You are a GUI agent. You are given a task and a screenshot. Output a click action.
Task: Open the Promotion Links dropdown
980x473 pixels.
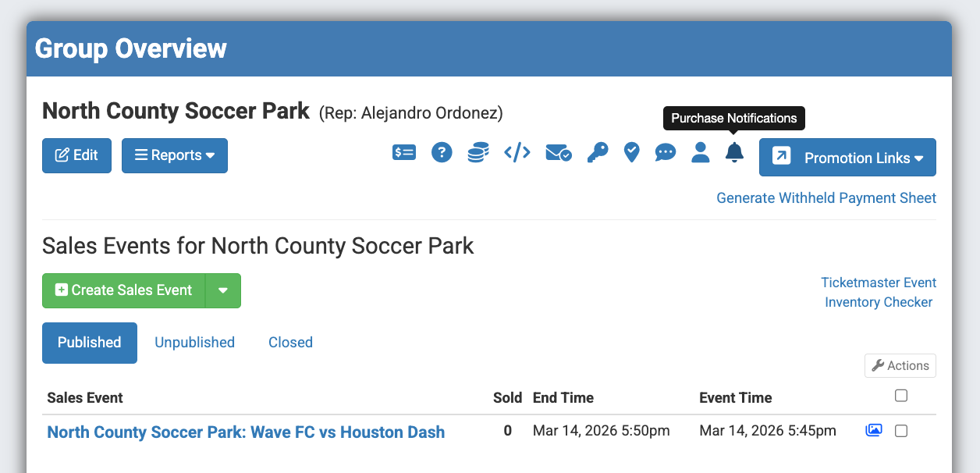(847, 158)
